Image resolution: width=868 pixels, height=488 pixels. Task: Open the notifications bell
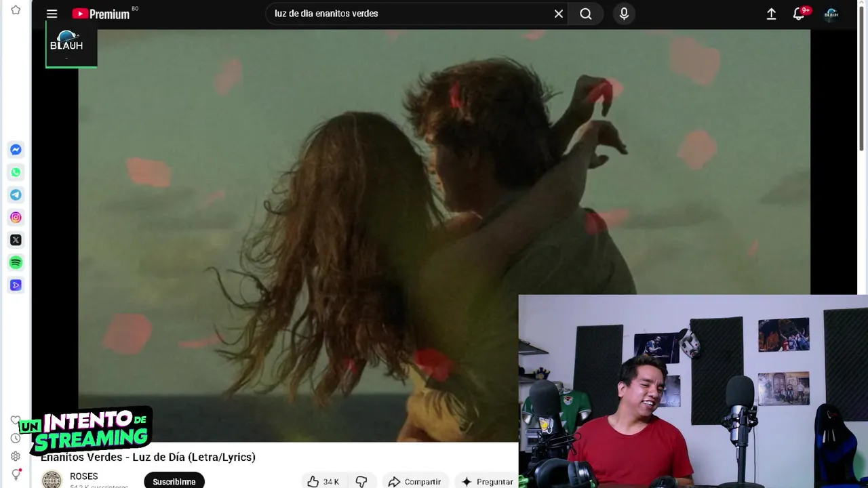pos(800,14)
